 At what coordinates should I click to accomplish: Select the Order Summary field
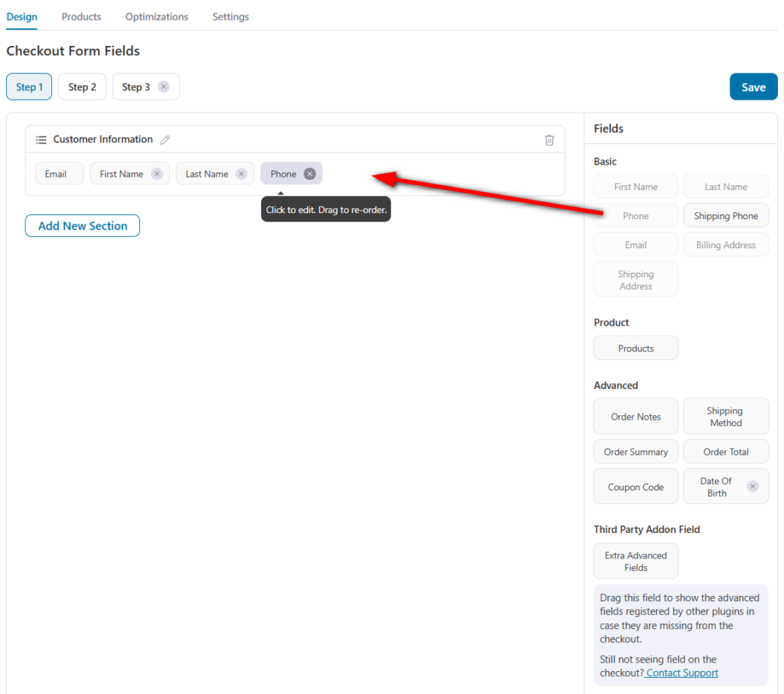(x=635, y=451)
